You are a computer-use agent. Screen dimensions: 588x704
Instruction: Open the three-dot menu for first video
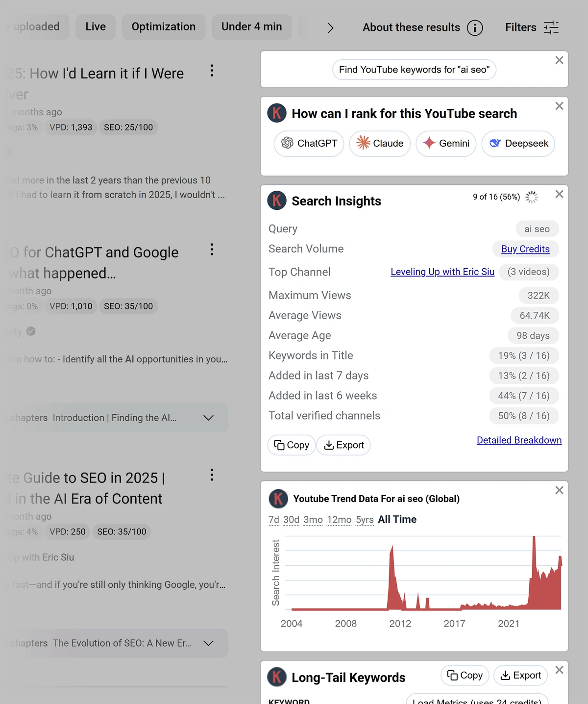(212, 71)
